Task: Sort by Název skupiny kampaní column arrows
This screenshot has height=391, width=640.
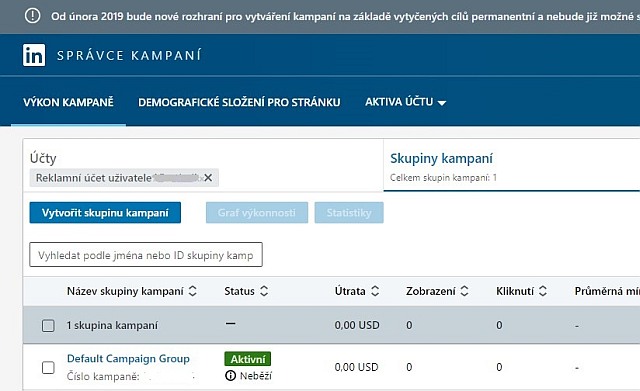Action: pyautogui.click(x=193, y=291)
